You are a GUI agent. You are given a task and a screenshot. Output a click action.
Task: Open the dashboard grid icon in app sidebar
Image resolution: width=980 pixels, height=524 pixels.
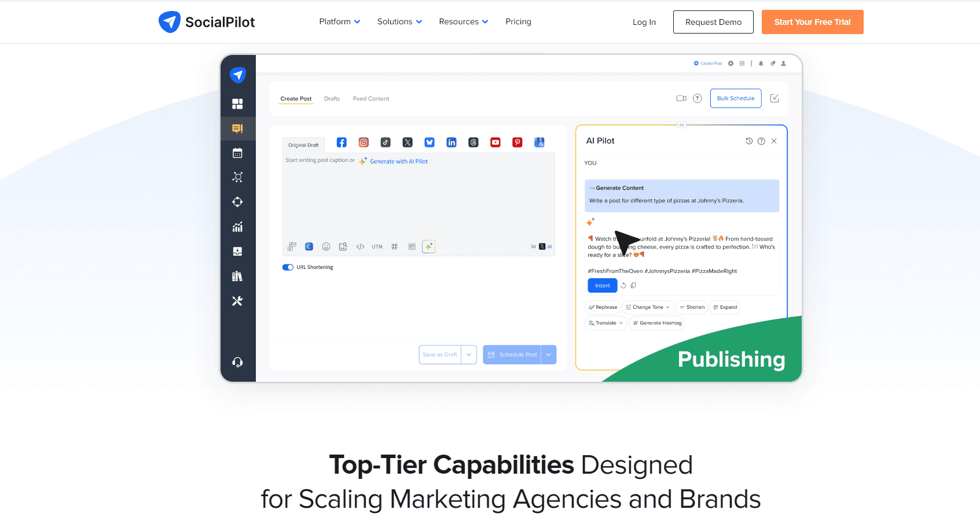point(237,104)
